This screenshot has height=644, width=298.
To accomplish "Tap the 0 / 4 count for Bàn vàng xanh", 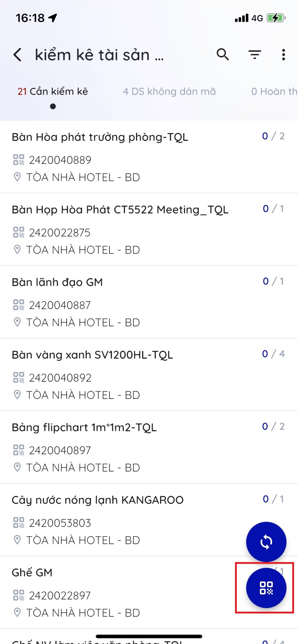I will point(273,354).
